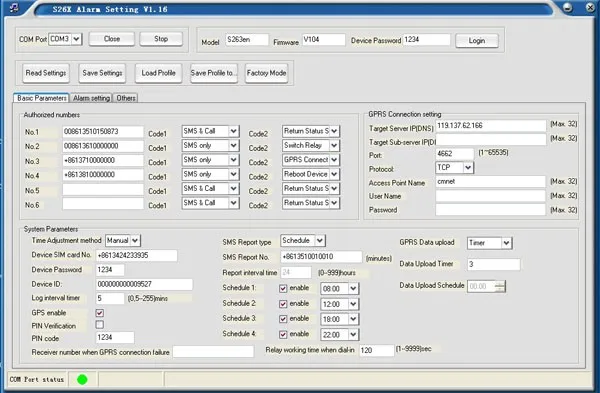Click the green COM Port status indicator
The image size is (600, 393).
(x=82, y=379)
